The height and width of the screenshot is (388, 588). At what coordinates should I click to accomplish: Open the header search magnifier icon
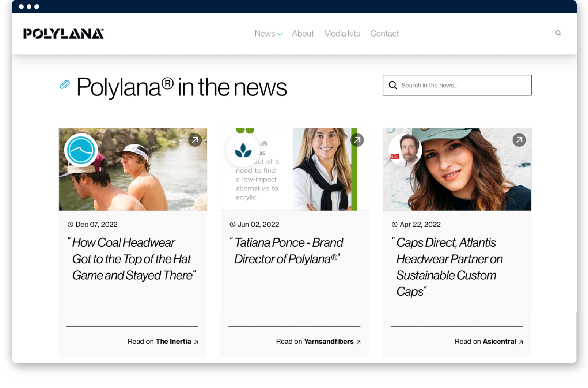[558, 33]
